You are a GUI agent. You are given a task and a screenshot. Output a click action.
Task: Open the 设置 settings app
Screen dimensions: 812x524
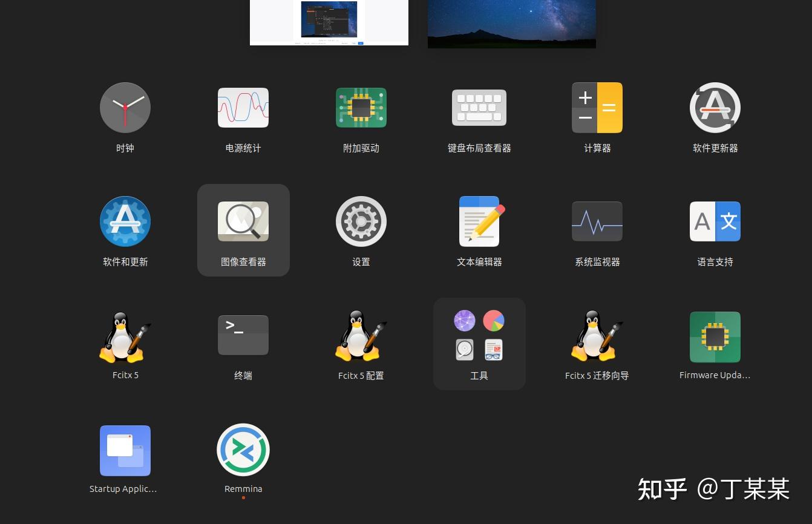pyautogui.click(x=361, y=221)
